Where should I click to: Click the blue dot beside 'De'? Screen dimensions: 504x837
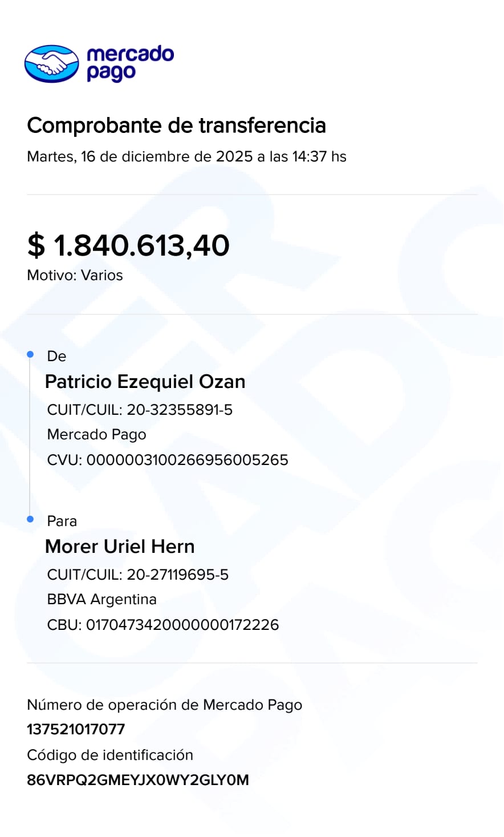[x=31, y=355]
